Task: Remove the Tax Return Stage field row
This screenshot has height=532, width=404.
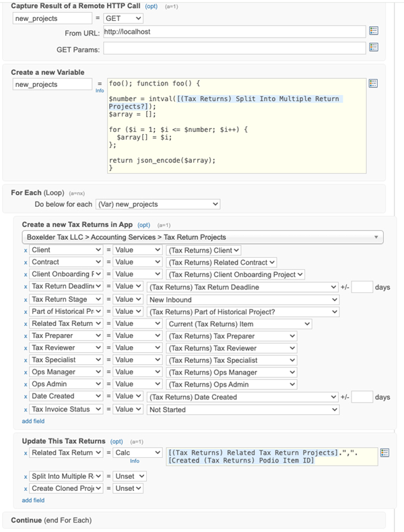Action: (x=26, y=299)
